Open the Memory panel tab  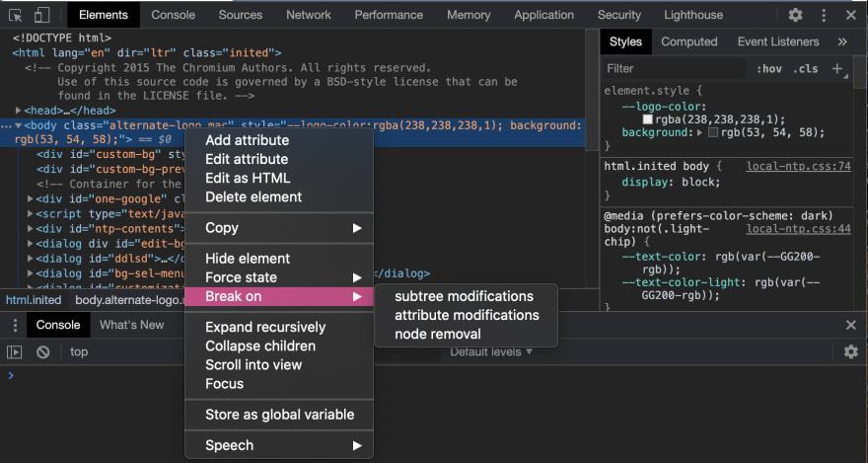pyautogui.click(x=469, y=15)
